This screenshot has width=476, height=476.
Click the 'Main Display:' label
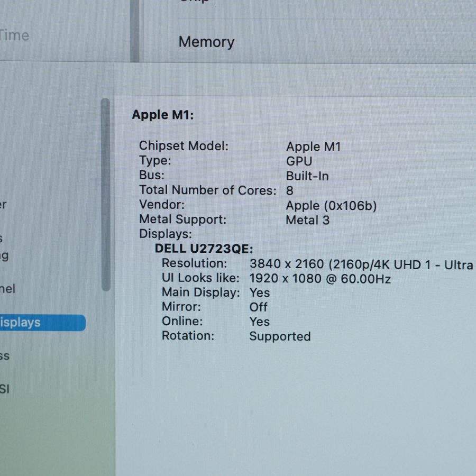(200, 292)
